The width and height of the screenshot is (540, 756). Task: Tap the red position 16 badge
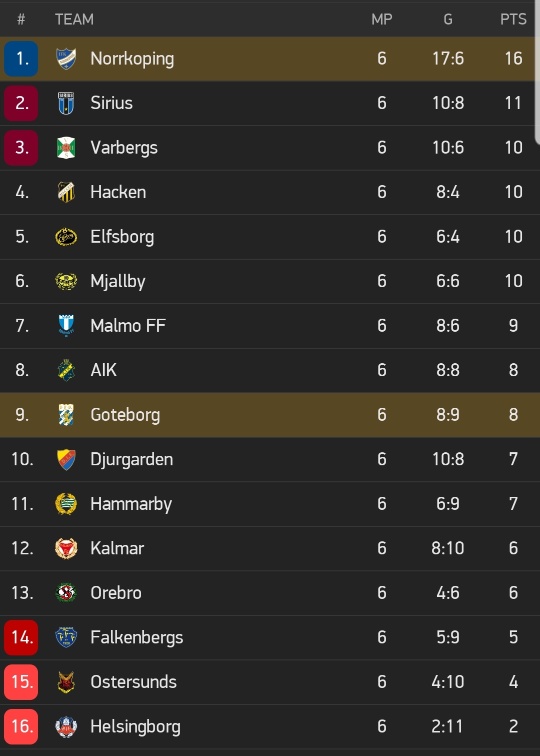coord(21,726)
